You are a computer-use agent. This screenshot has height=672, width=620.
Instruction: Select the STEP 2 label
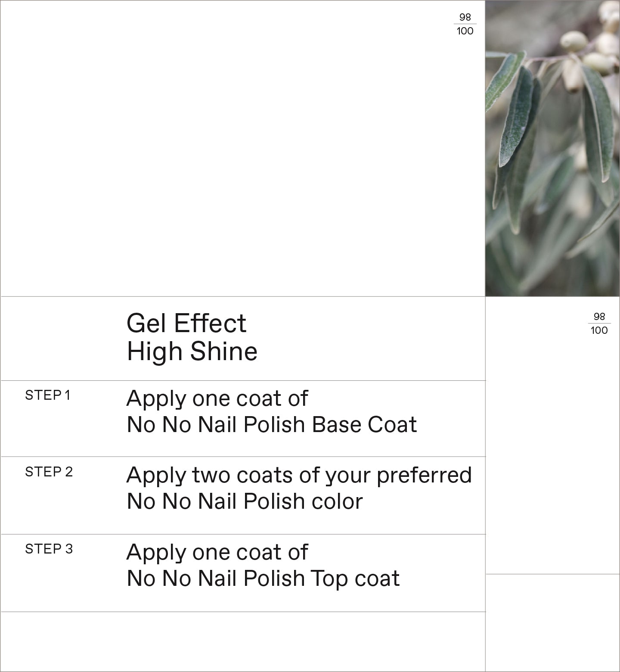coord(49,472)
